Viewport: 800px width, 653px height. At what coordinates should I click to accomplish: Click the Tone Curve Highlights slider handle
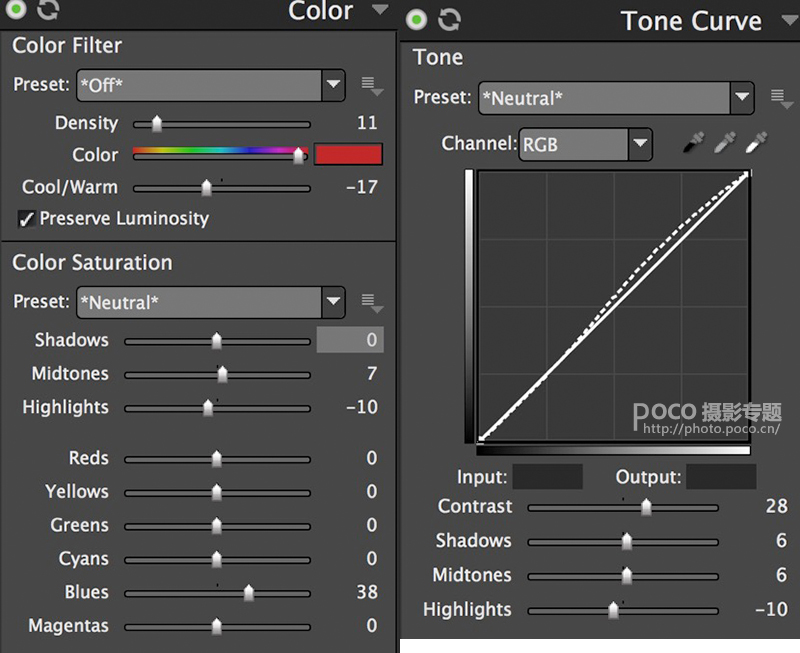[613, 610]
